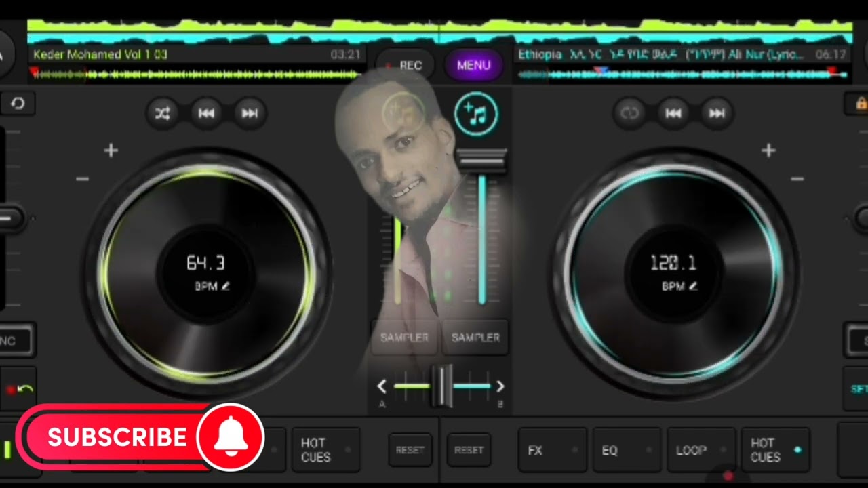The height and width of the screenshot is (488, 868).
Task: Decrease right deck pitch with minus
Action: 797,179
